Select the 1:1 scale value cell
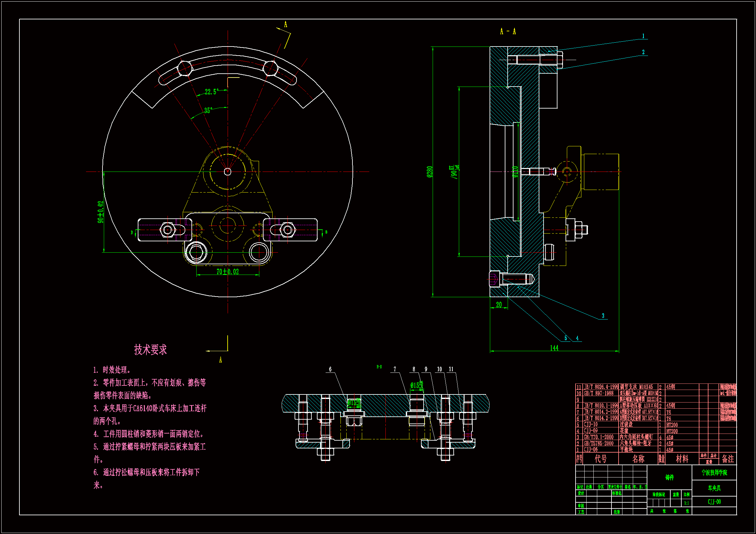Screen dimensions: 756x534 coord(686,503)
